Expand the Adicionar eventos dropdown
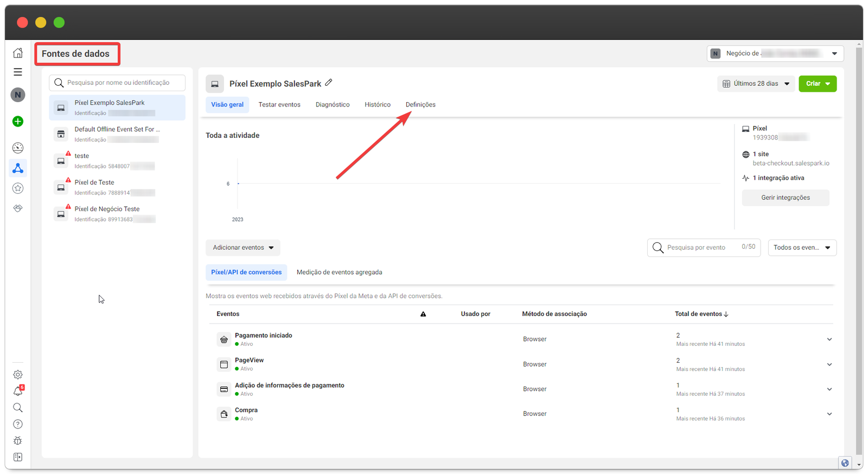Screen dimensions: 868x474 click(242, 248)
